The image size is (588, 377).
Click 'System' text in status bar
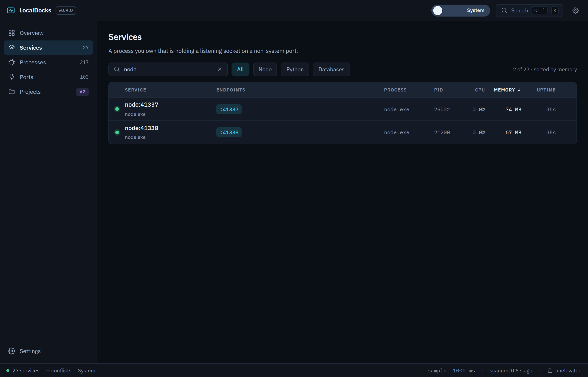point(86,370)
